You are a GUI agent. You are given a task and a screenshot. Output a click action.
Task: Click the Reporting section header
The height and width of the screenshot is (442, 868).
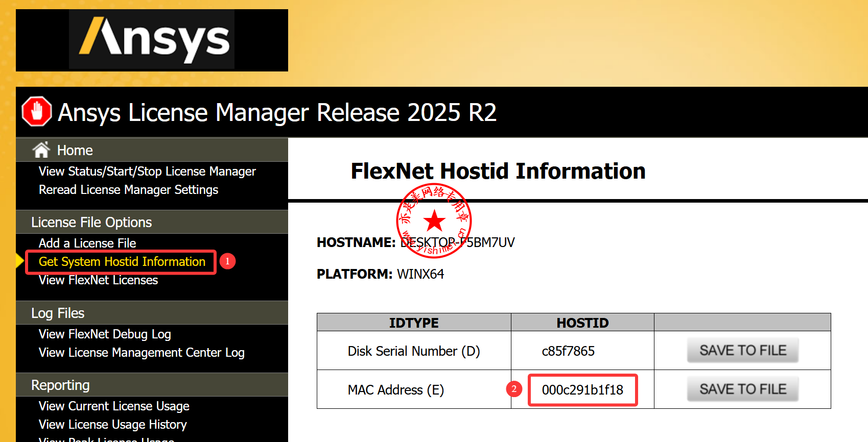click(x=60, y=385)
